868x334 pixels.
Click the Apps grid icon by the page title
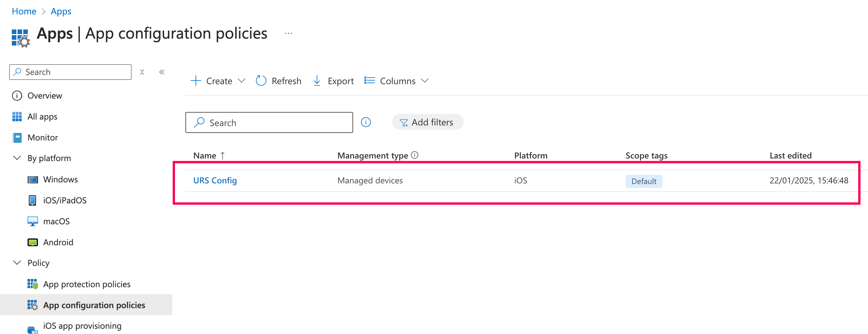[x=20, y=38]
